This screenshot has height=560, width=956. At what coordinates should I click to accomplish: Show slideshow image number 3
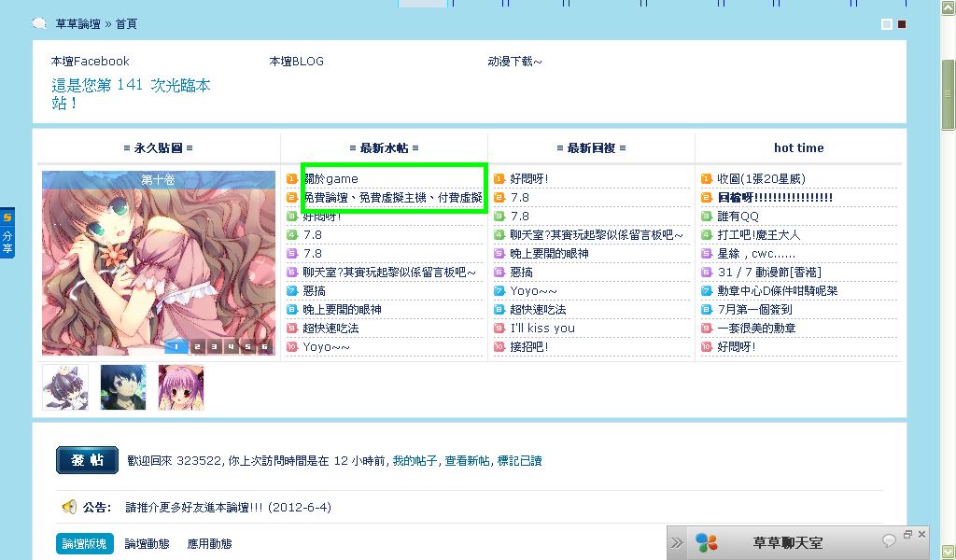pos(214,346)
